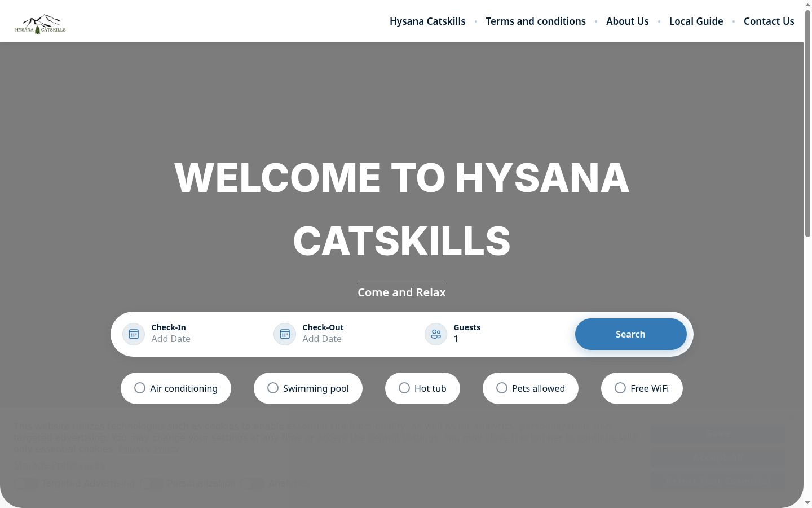Select the Swimming pool filter

coord(308,388)
